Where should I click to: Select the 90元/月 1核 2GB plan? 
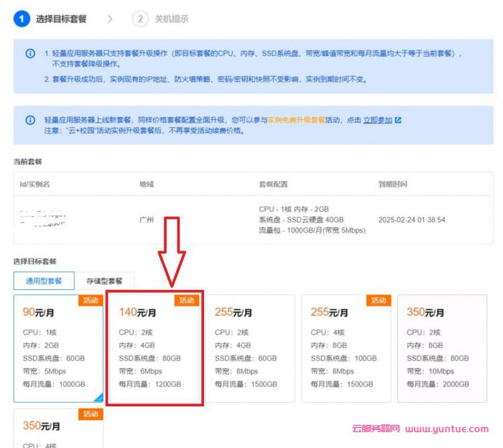click(x=57, y=348)
